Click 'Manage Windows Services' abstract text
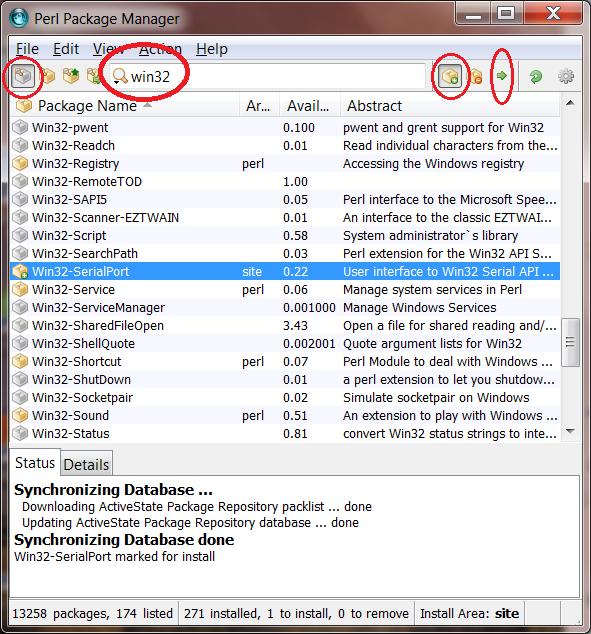The height and width of the screenshot is (634, 591). (420, 308)
